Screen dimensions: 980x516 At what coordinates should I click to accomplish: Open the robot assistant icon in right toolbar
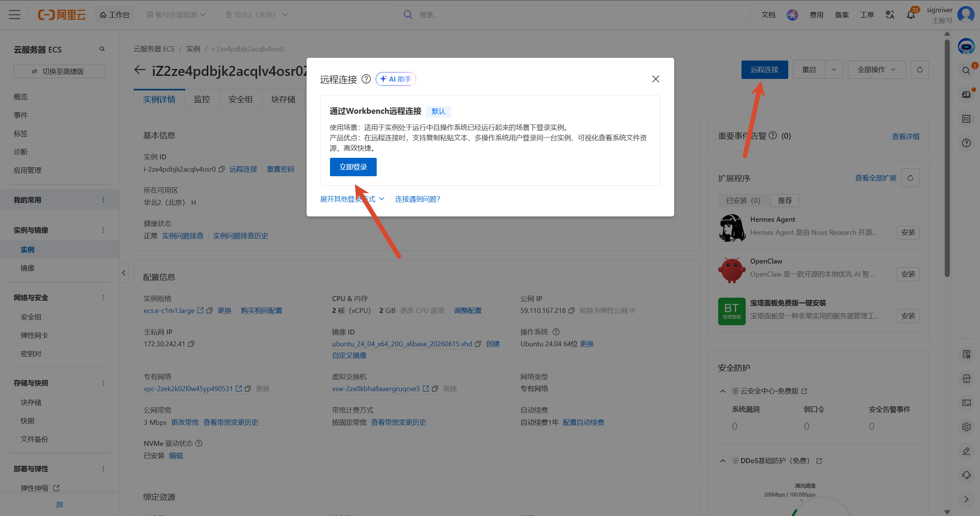tap(966, 46)
